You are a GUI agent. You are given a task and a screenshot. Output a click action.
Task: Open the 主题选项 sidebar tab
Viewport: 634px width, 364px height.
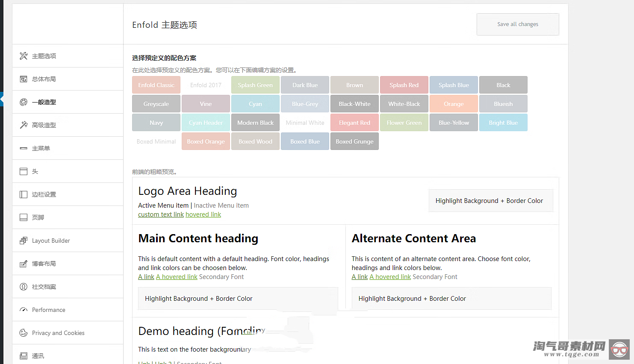point(68,56)
